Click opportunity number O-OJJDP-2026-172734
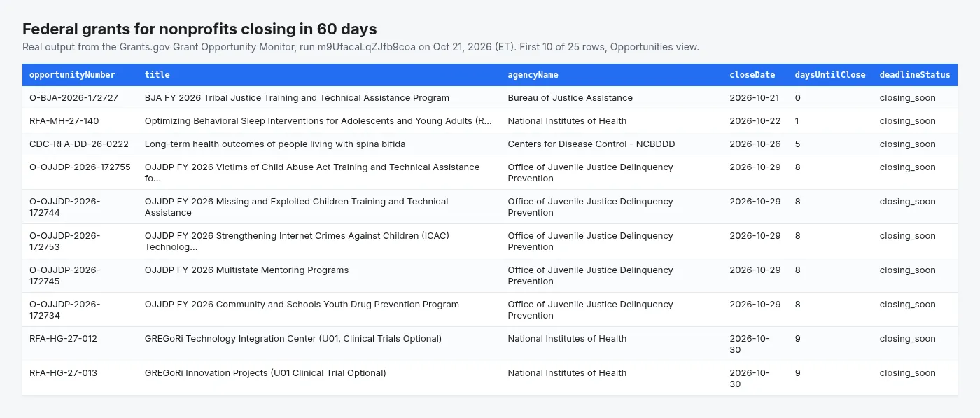Viewport: 980px width, 418px height. pyautogui.click(x=64, y=310)
